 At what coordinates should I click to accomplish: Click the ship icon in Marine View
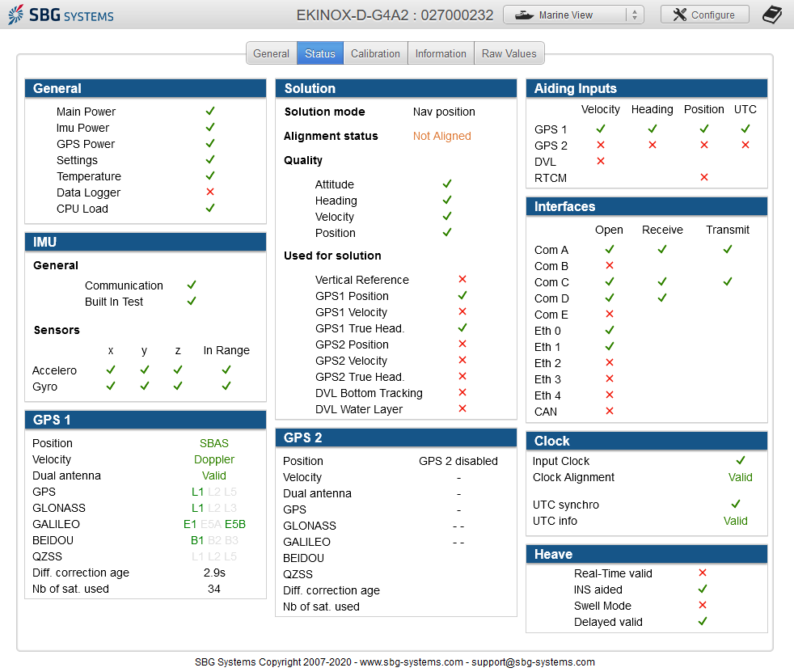[524, 15]
